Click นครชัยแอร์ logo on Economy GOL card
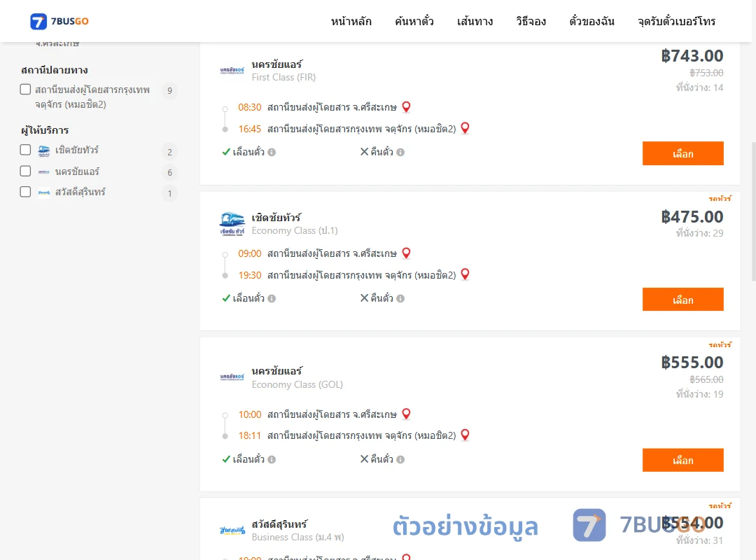The image size is (756, 560). pyautogui.click(x=232, y=377)
